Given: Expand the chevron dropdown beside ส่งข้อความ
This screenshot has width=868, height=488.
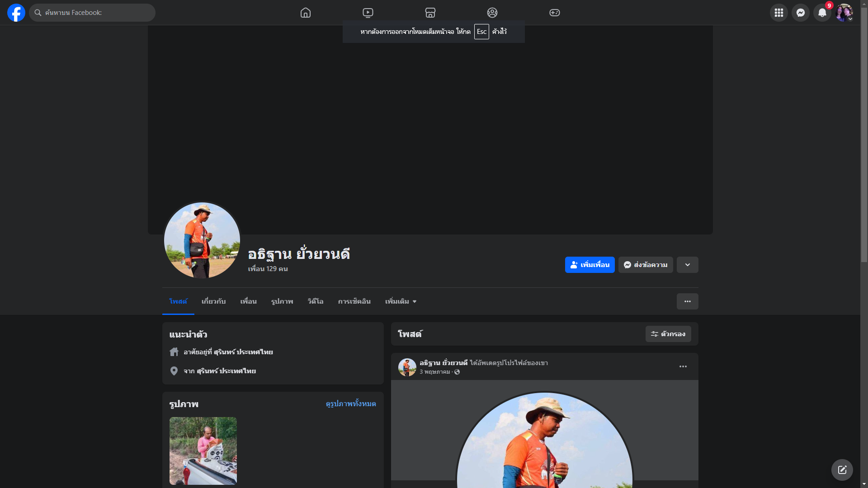Looking at the screenshot, I should point(688,265).
